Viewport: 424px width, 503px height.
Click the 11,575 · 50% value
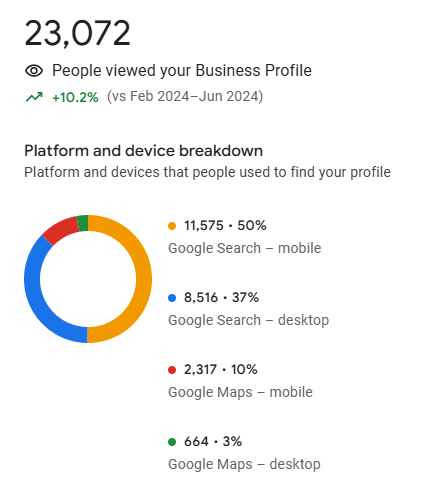coord(225,226)
